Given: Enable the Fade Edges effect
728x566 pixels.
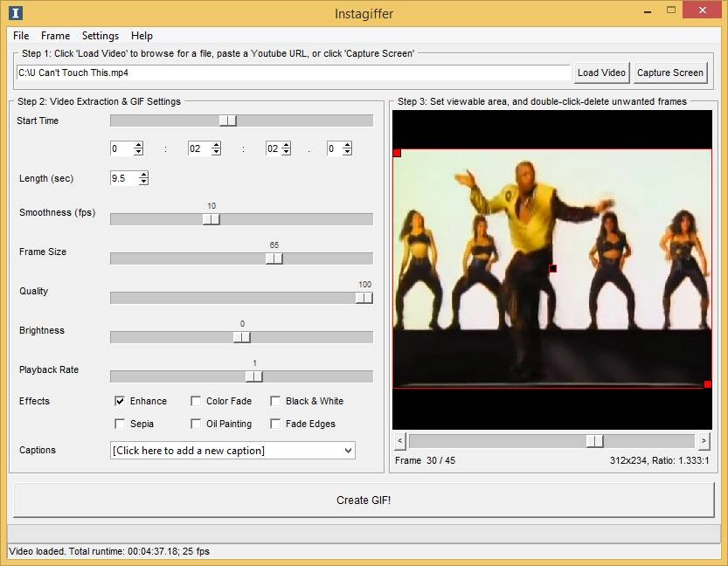Looking at the screenshot, I should click(275, 424).
